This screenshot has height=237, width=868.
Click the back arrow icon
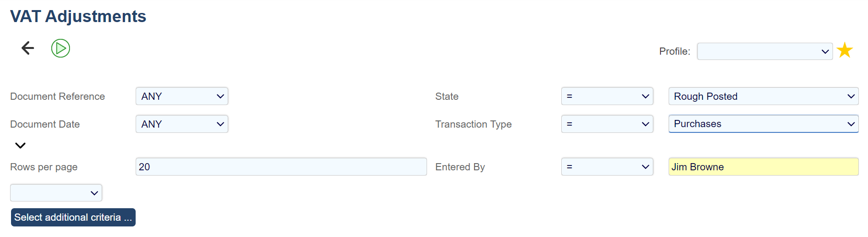28,48
